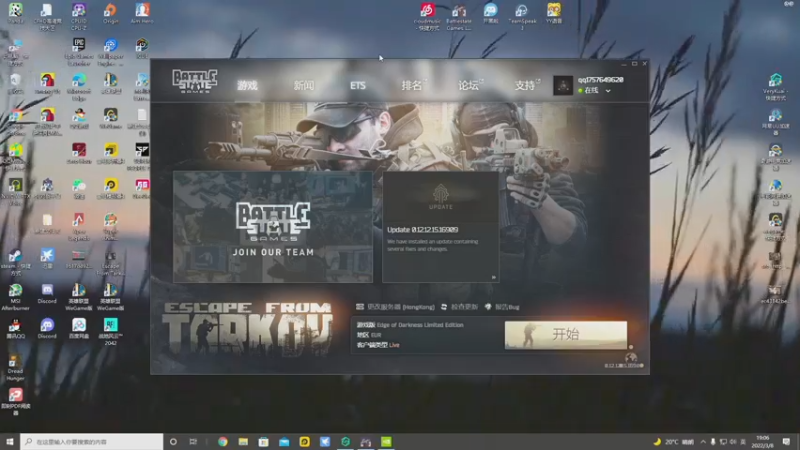This screenshot has height=450, width=800.
Task: Open the PDF reader desktop shortcut
Action: tap(15, 402)
